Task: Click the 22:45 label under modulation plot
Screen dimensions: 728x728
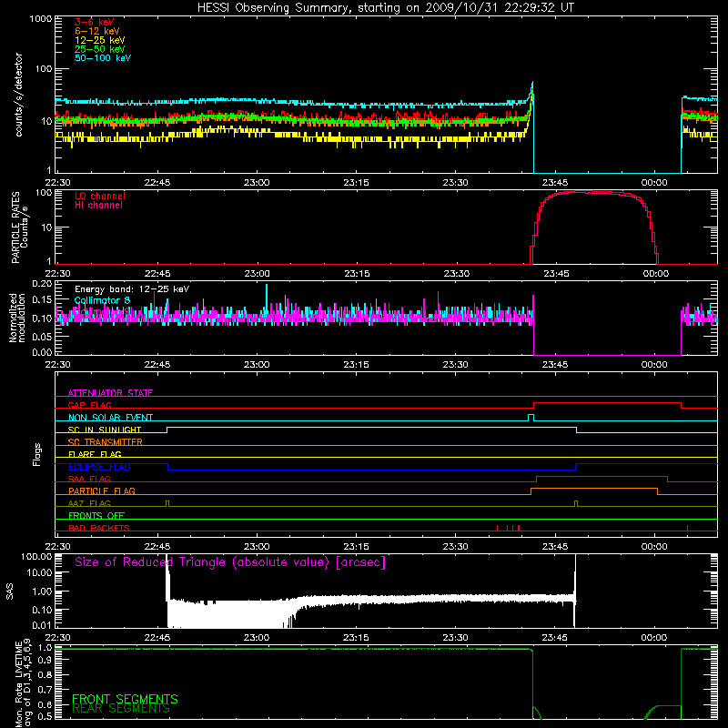Action: 157,365
